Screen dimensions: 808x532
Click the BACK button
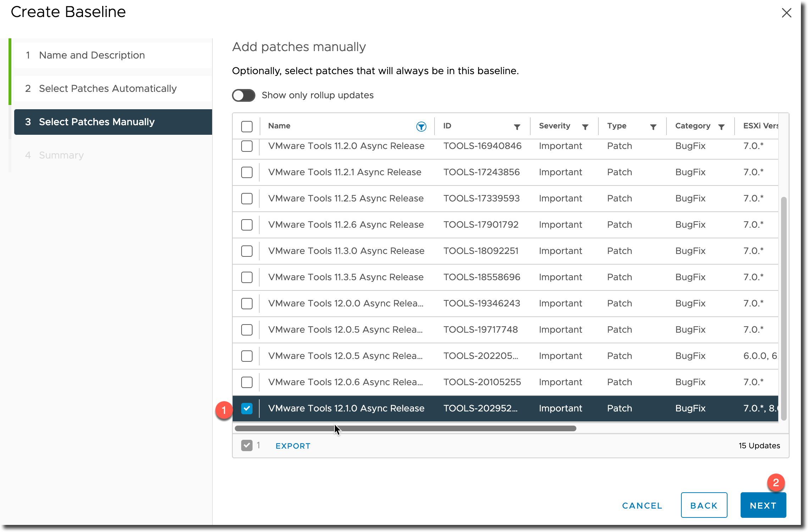pos(704,505)
